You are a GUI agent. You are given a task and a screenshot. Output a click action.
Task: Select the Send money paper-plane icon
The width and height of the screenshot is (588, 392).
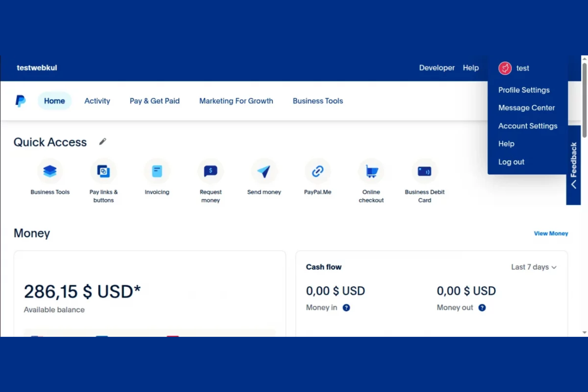[264, 171]
